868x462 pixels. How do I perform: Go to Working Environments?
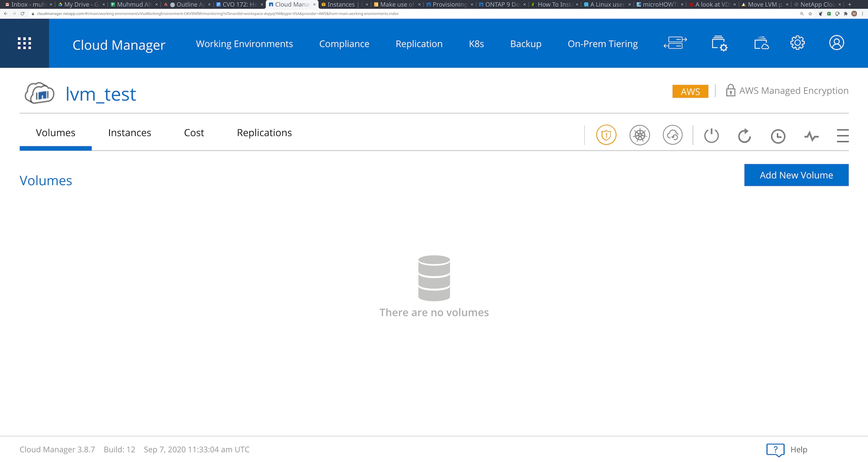pyautogui.click(x=244, y=44)
